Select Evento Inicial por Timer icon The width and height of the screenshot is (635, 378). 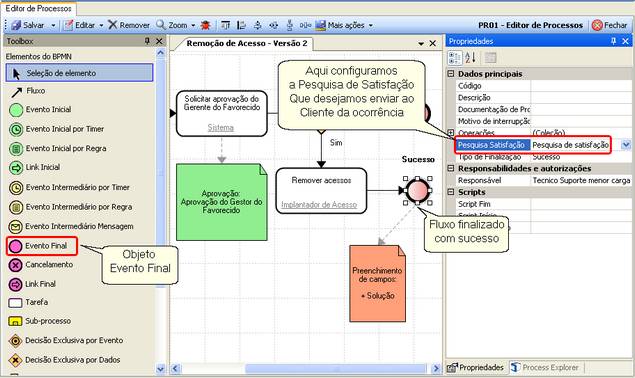(x=16, y=129)
